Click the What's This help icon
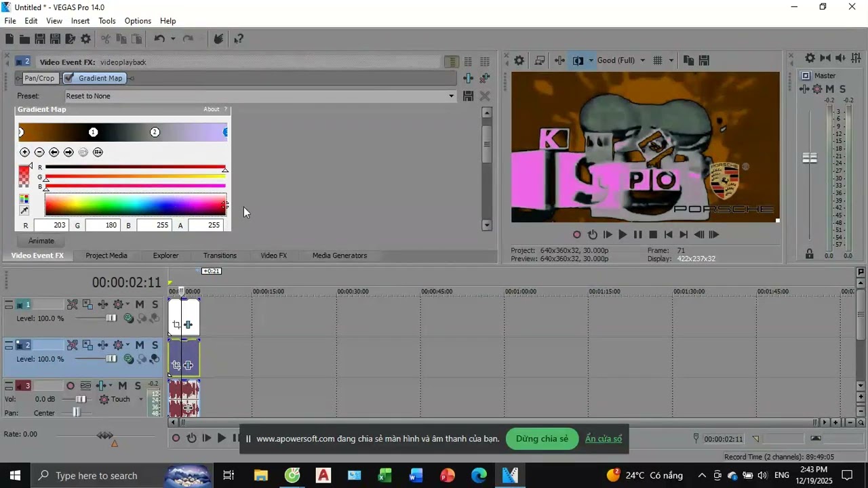This screenshot has height=488, width=868. point(239,39)
